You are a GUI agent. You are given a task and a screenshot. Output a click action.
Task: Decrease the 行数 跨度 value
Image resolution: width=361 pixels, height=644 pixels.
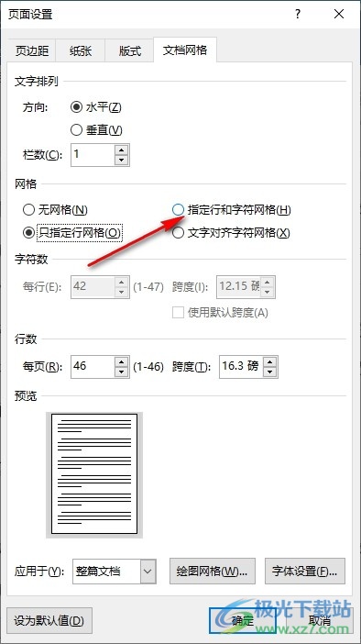[270, 372]
